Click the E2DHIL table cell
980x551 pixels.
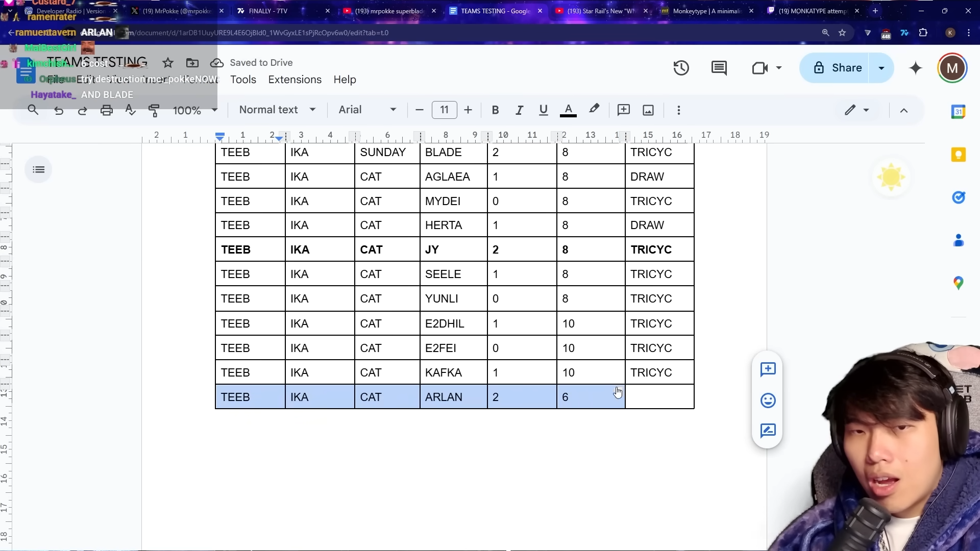point(453,323)
